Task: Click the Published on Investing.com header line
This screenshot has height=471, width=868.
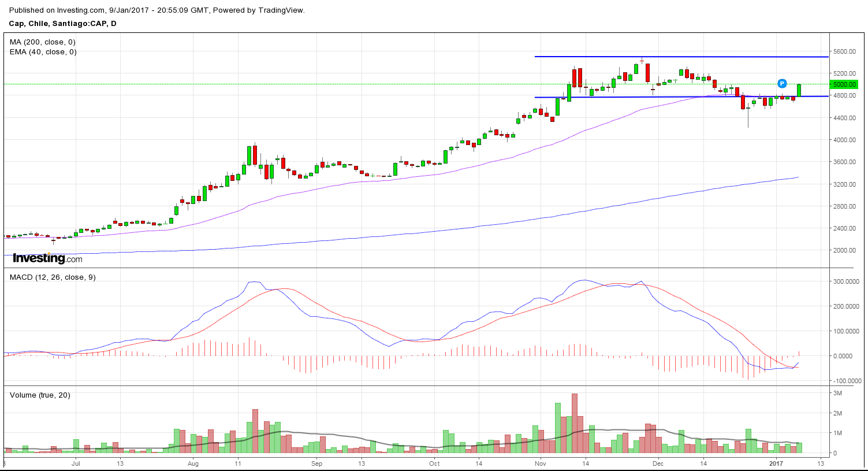Action: (157, 10)
